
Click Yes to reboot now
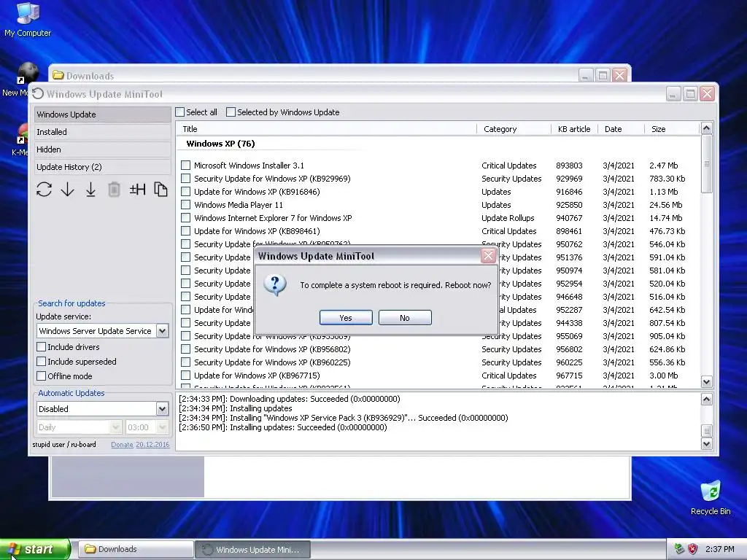[346, 318]
